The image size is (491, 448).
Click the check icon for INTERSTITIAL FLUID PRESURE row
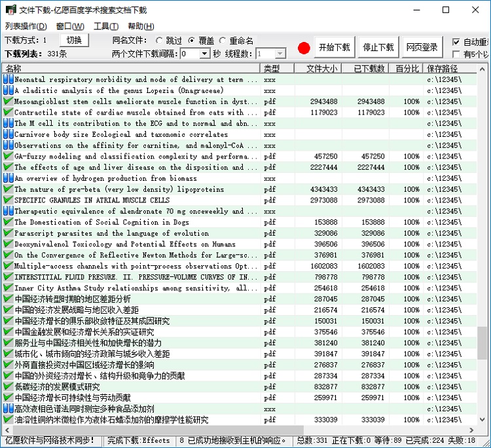[x=8, y=276]
